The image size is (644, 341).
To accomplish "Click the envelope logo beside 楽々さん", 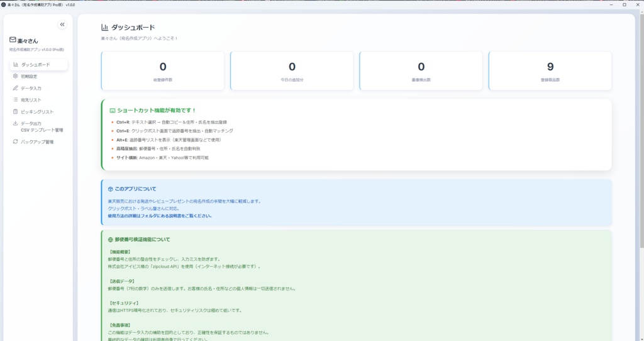I will point(13,40).
